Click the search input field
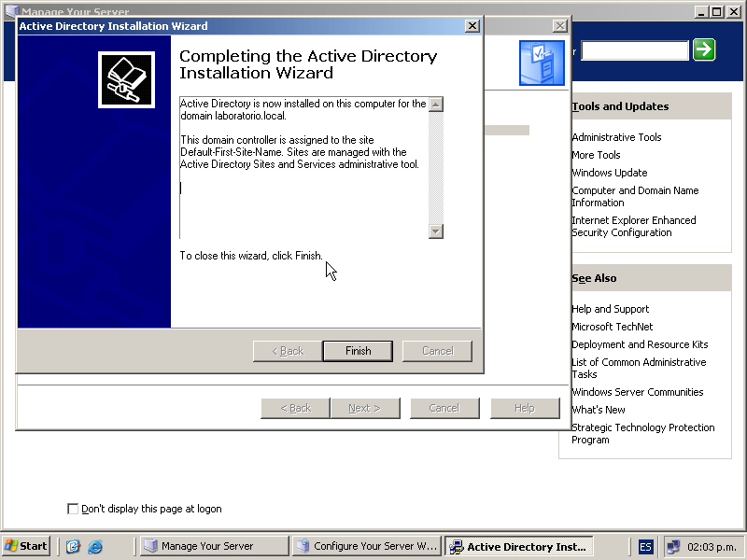 (x=634, y=49)
